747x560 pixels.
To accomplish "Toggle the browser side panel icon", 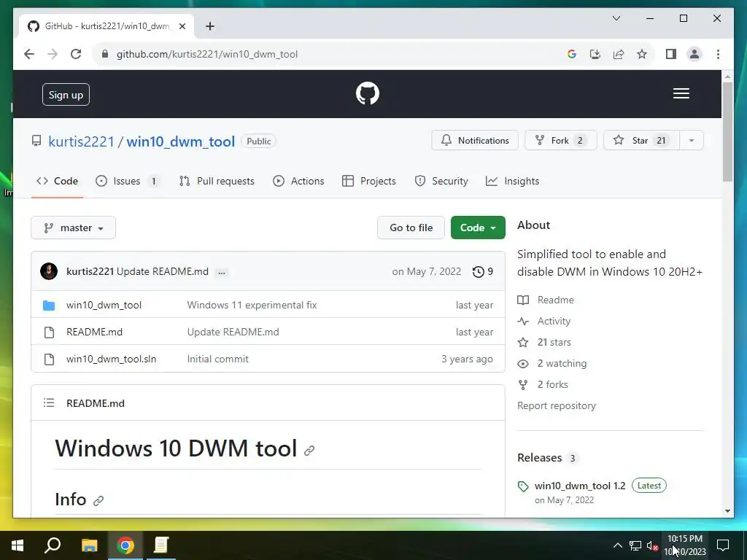I will coord(671,54).
